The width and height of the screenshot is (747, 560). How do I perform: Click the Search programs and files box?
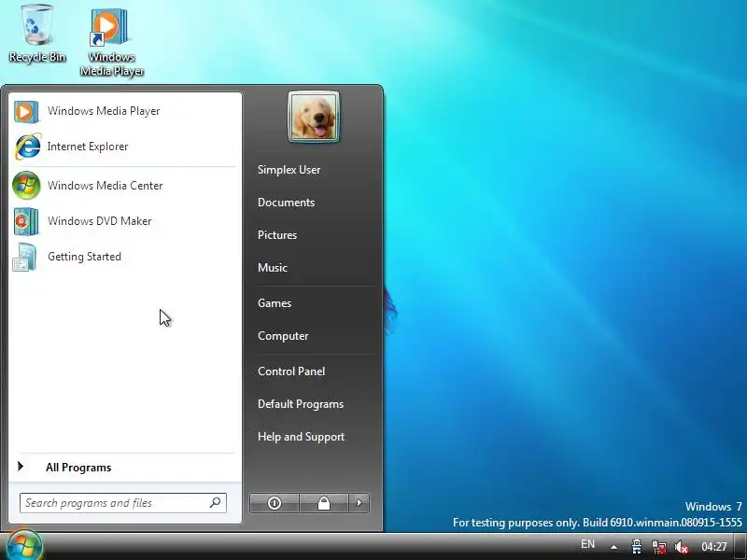[x=123, y=503]
